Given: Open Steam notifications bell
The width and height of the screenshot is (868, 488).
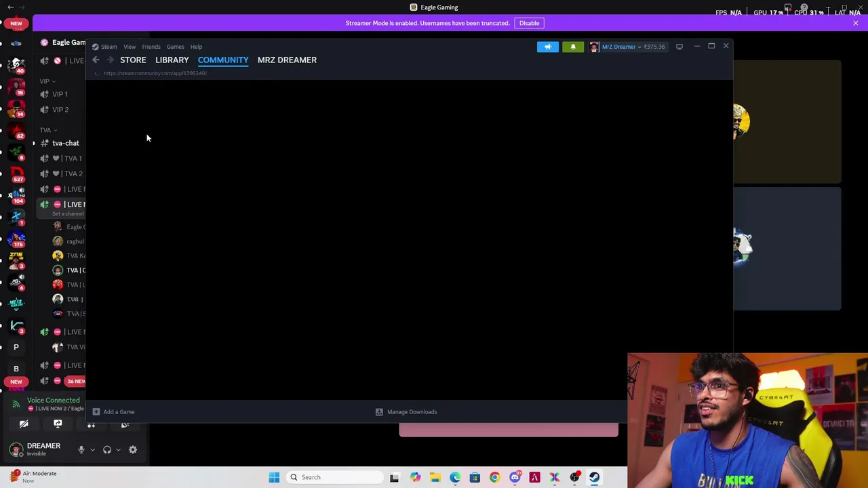Looking at the screenshot, I should pos(573,47).
